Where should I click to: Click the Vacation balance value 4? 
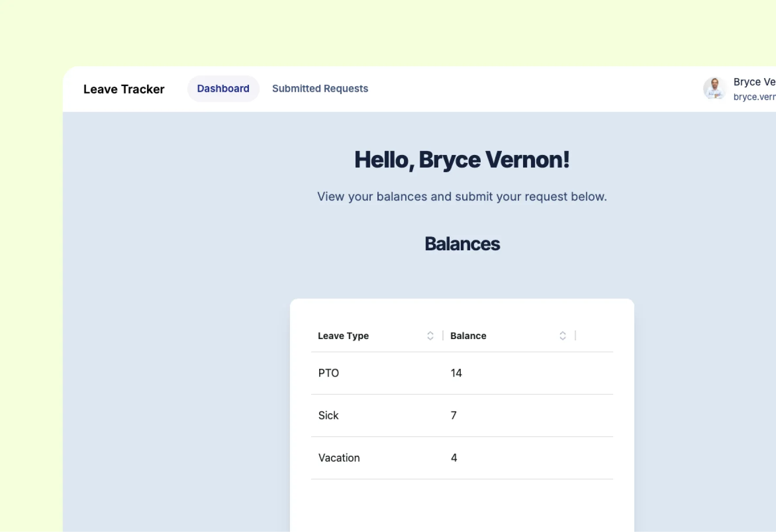(454, 458)
